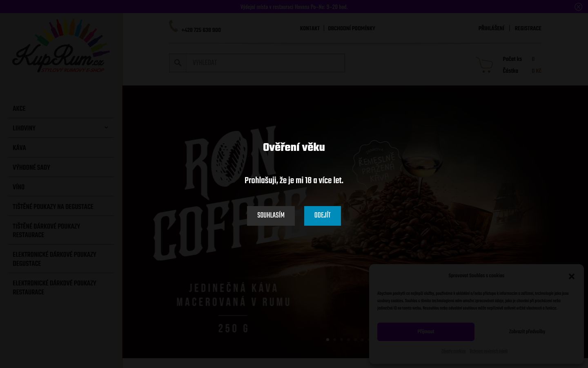Viewport: 588px width, 368px height.
Task: Confirm age with Souhlasím button
Action: coord(271,215)
